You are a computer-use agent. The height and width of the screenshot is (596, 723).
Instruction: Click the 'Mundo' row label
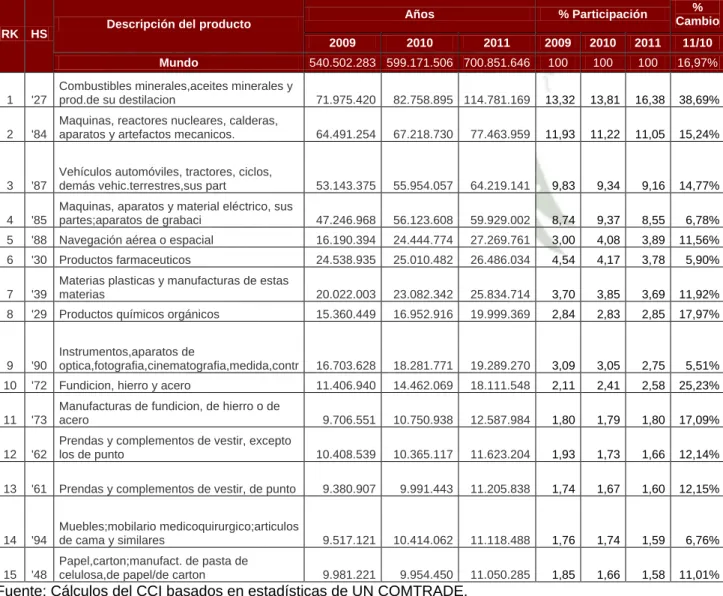coord(179,63)
